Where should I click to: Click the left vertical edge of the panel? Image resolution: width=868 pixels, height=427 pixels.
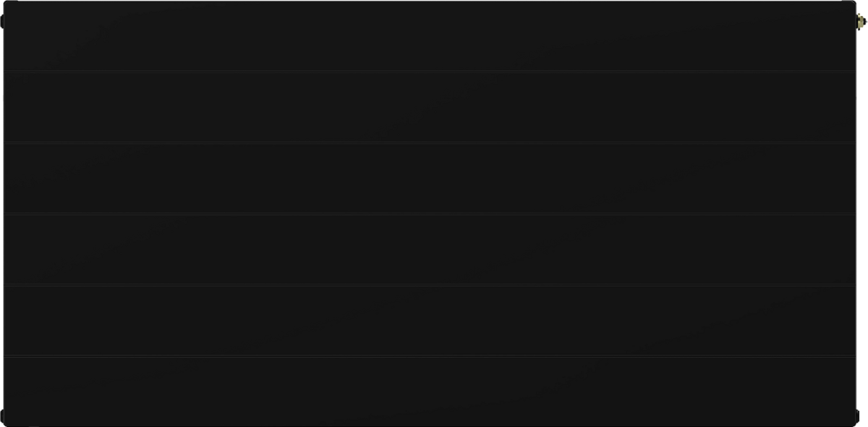3,217
